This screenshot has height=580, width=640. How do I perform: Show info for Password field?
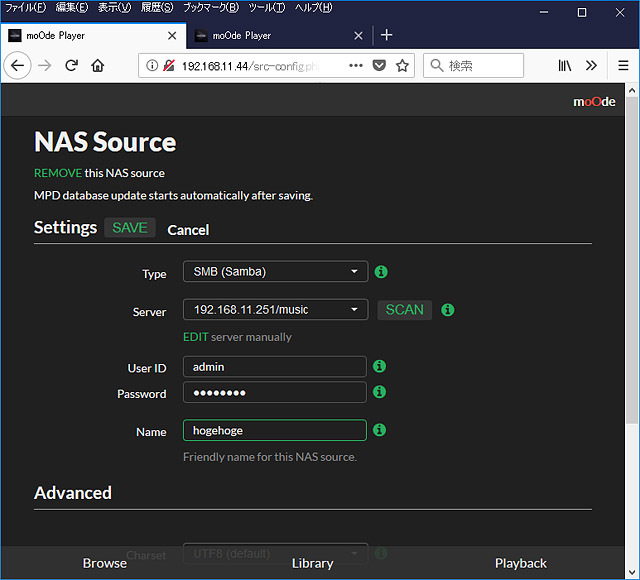click(x=379, y=392)
